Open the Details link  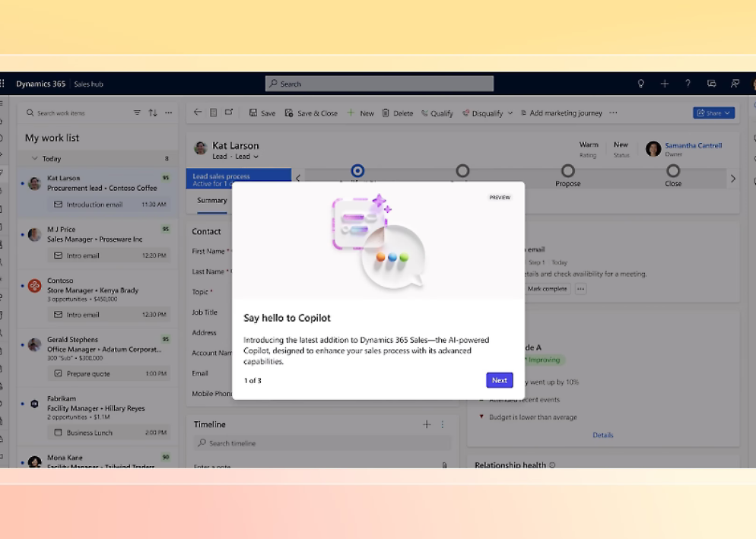[602, 435]
